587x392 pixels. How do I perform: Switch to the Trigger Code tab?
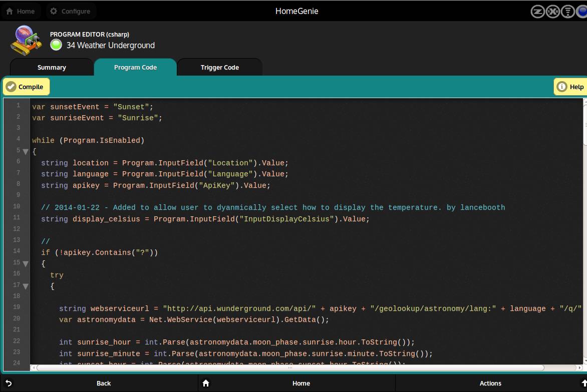(220, 67)
